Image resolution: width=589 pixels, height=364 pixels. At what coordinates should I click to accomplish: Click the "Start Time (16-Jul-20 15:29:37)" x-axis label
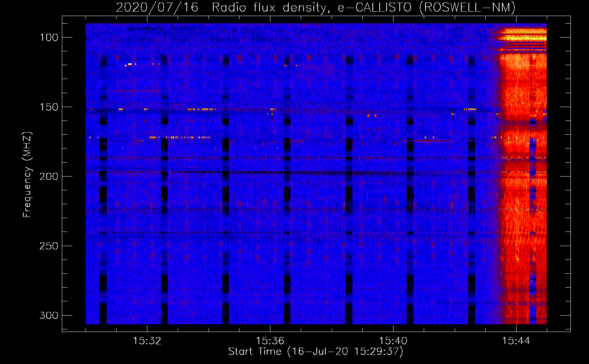click(316, 352)
